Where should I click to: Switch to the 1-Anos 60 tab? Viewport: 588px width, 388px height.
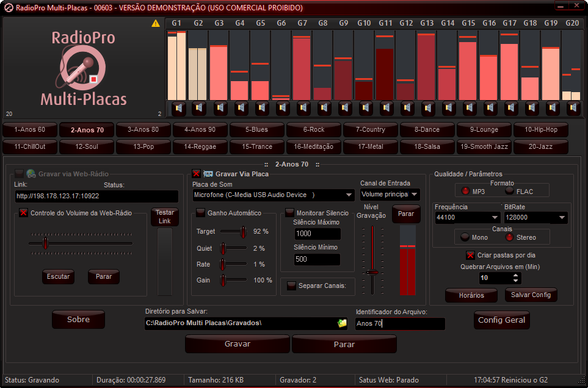coord(30,129)
